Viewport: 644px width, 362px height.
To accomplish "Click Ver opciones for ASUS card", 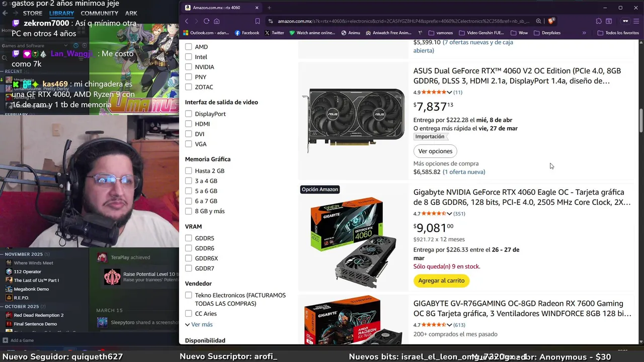I will click(435, 151).
